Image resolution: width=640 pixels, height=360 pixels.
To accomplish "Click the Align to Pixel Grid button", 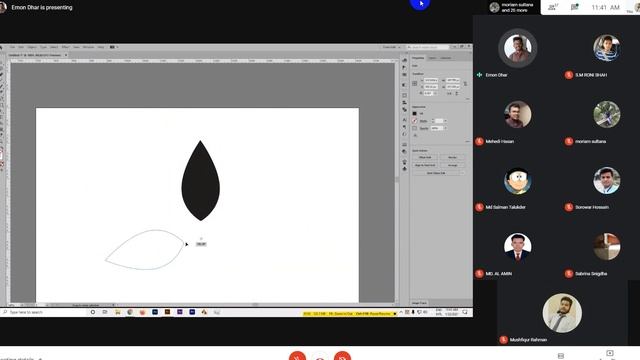I will pos(425,165).
